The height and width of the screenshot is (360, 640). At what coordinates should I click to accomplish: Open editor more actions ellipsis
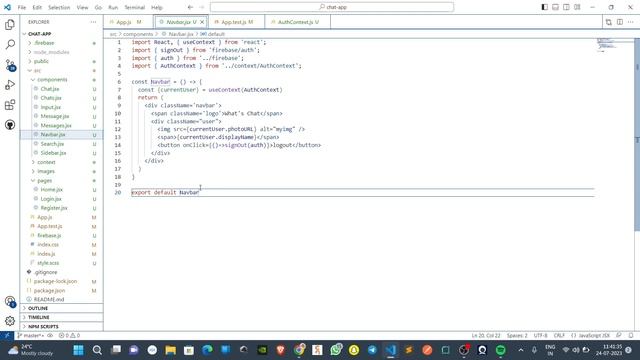[631, 22]
